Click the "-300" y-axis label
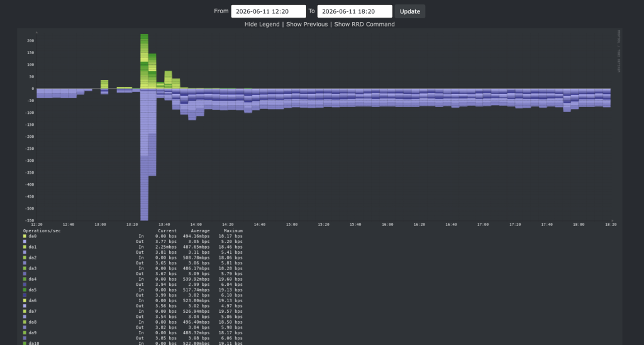Viewport: 644px width, 345px height. point(29,161)
